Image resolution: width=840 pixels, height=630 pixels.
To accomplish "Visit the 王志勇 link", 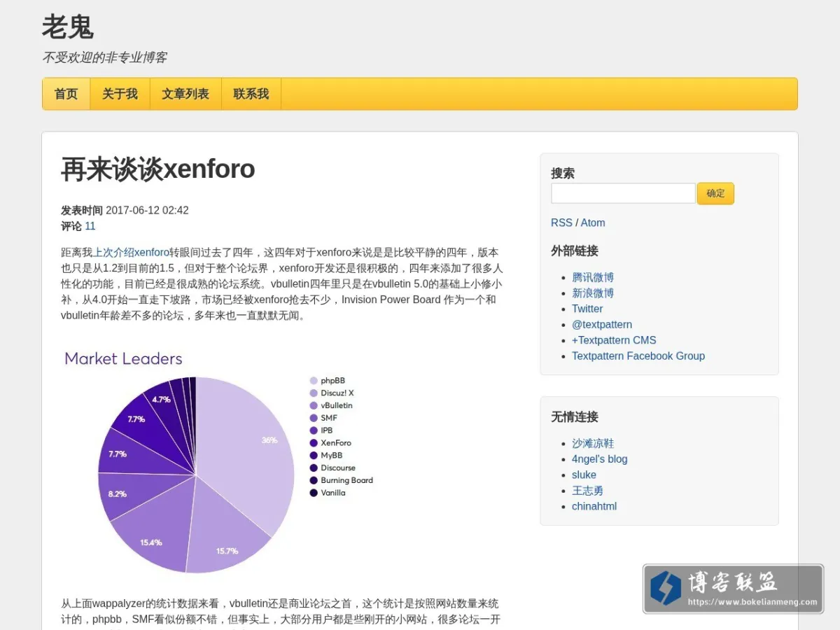I will coord(587,491).
